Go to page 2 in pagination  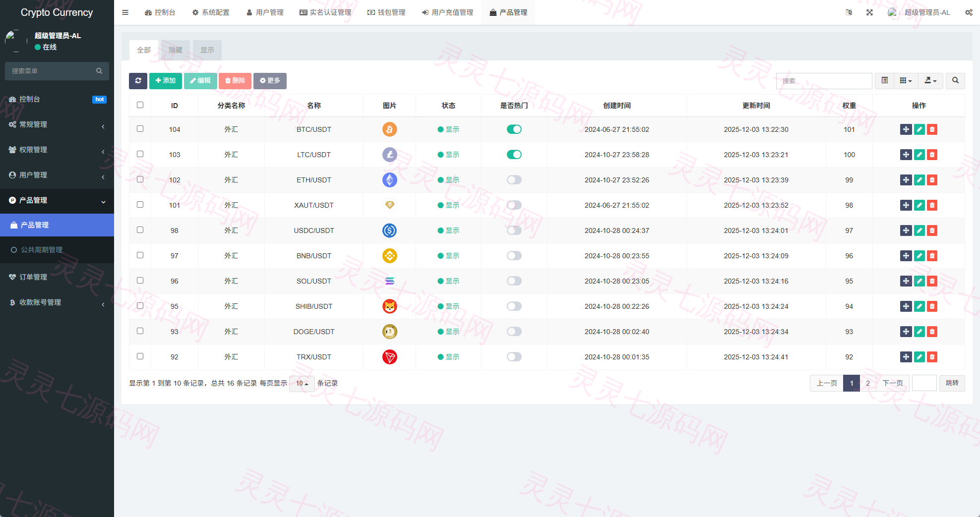pyautogui.click(x=868, y=383)
